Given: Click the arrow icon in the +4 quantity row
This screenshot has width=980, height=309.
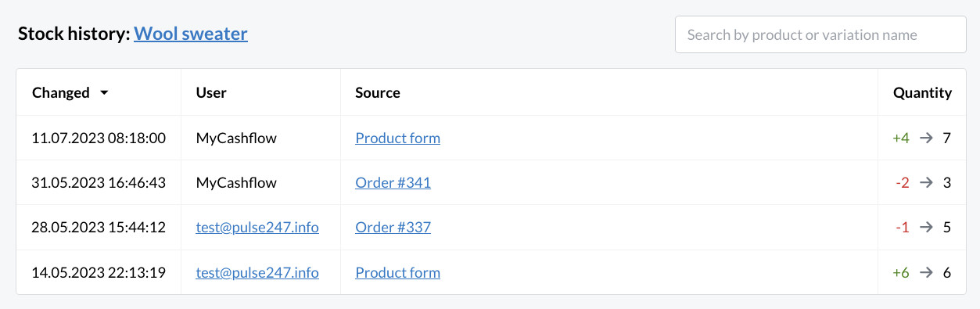Looking at the screenshot, I should coord(926,138).
